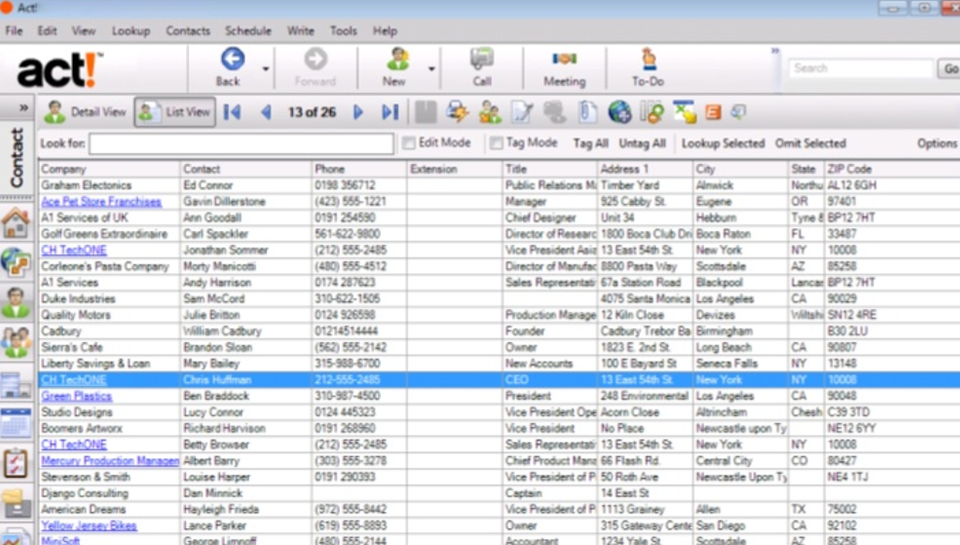Open the Back history dropdown arrow
Image resolution: width=960 pixels, height=545 pixels.
click(266, 69)
